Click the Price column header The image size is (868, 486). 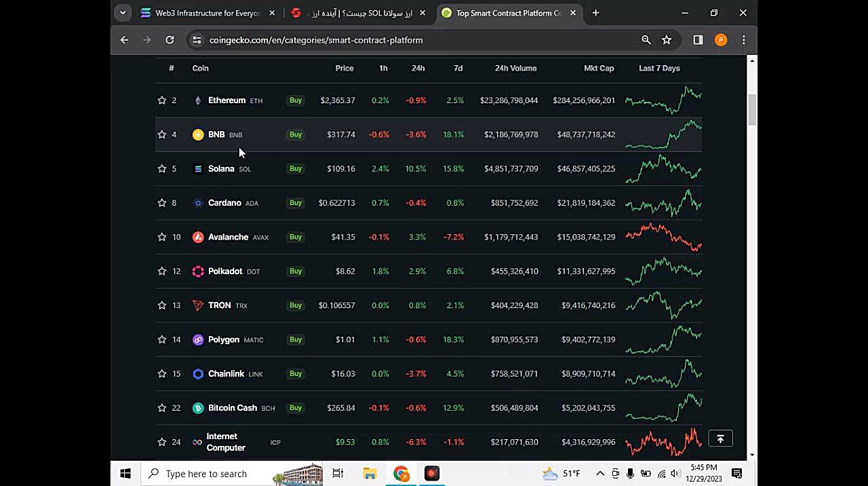[x=344, y=68]
